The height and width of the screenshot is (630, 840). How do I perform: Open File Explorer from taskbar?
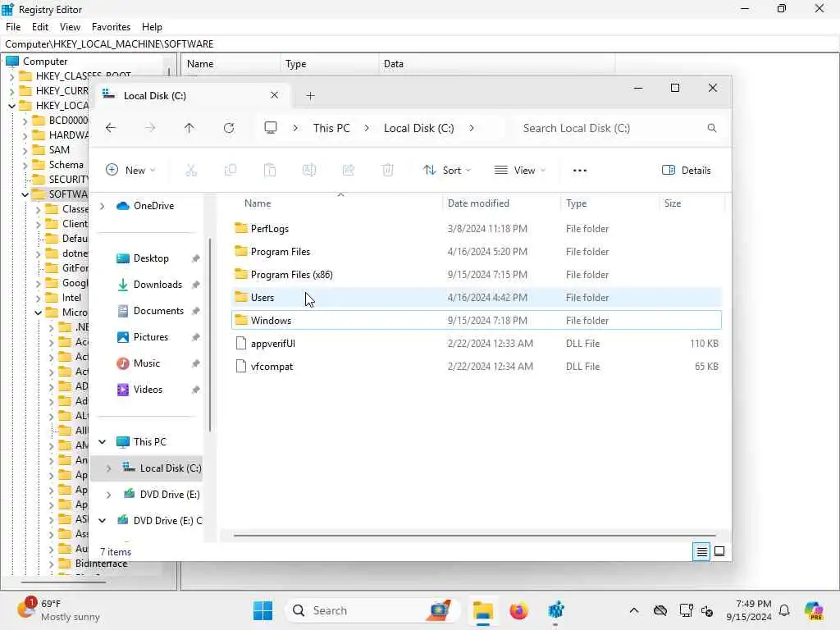coord(482,610)
